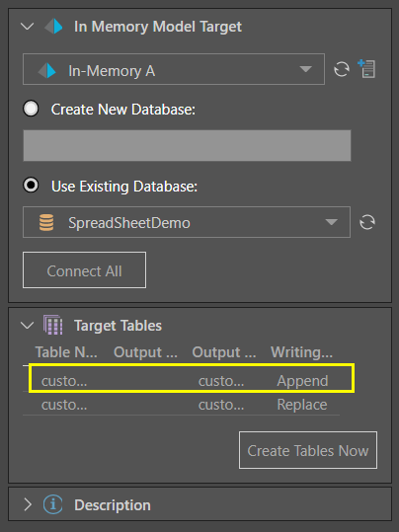399x532 pixels.
Task: Click the SpreadSheetDemo database cylinder icon
Action: 46,223
